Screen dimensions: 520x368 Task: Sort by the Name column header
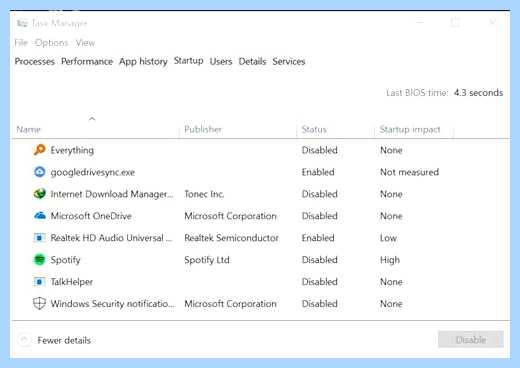click(29, 129)
